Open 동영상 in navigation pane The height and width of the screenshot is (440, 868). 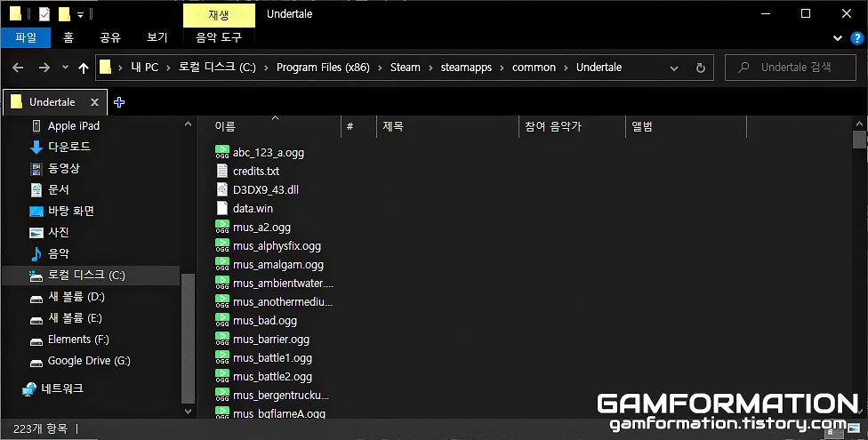point(64,168)
